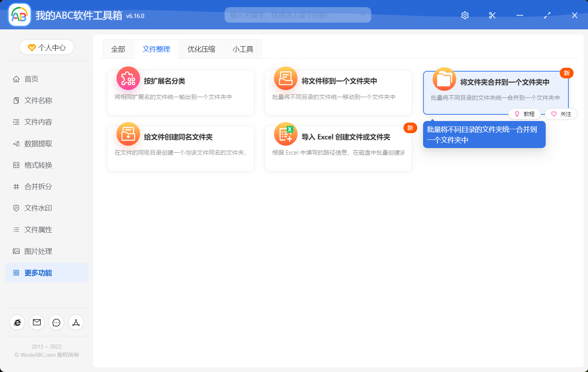Screen dimensions: 588x372
Task: Open the Internet Explorer browser icon
Action: [17, 322]
